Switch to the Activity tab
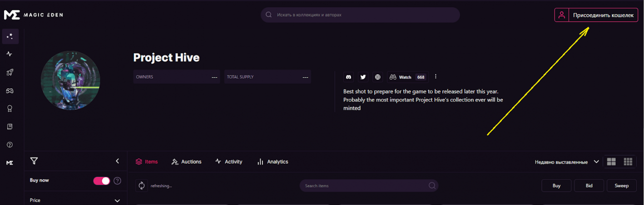The height and width of the screenshot is (205, 644). [x=228, y=161]
